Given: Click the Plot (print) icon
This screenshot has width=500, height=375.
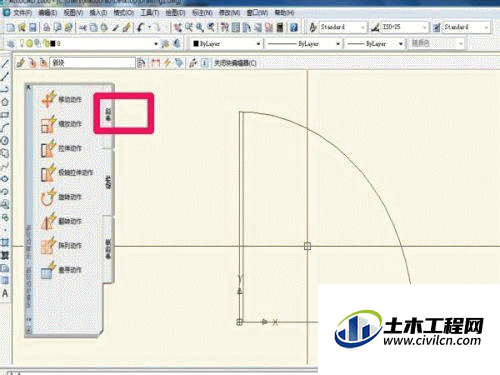Looking at the screenshot, I should pyautogui.click(x=47, y=27).
